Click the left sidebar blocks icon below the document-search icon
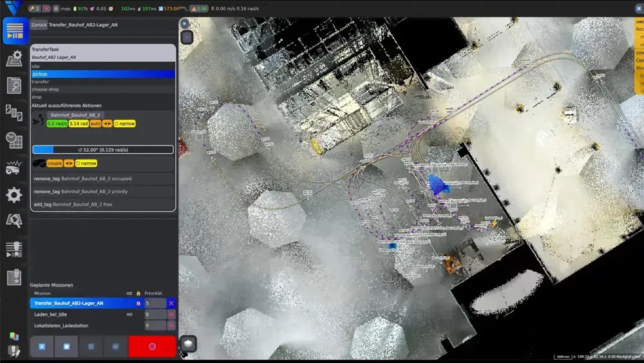This screenshot has width=644, height=363. tap(14, 113)
